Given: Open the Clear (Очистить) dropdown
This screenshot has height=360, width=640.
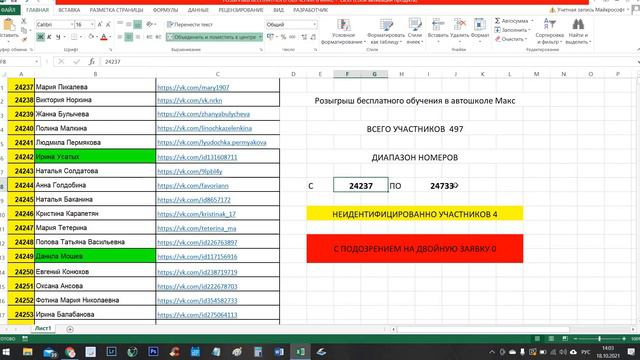Looking at the screenshot, I should [x=511, y=39].
